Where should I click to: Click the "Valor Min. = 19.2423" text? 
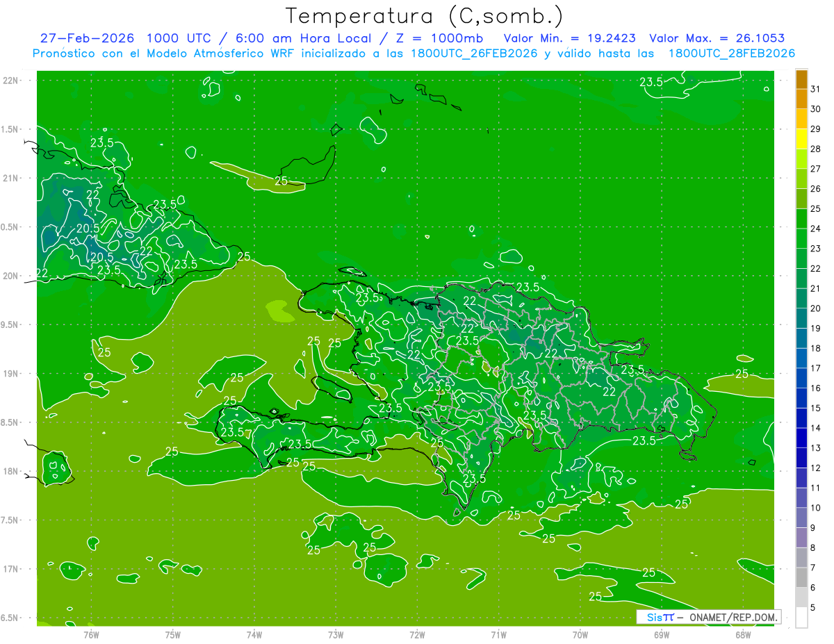pos(569,38)
